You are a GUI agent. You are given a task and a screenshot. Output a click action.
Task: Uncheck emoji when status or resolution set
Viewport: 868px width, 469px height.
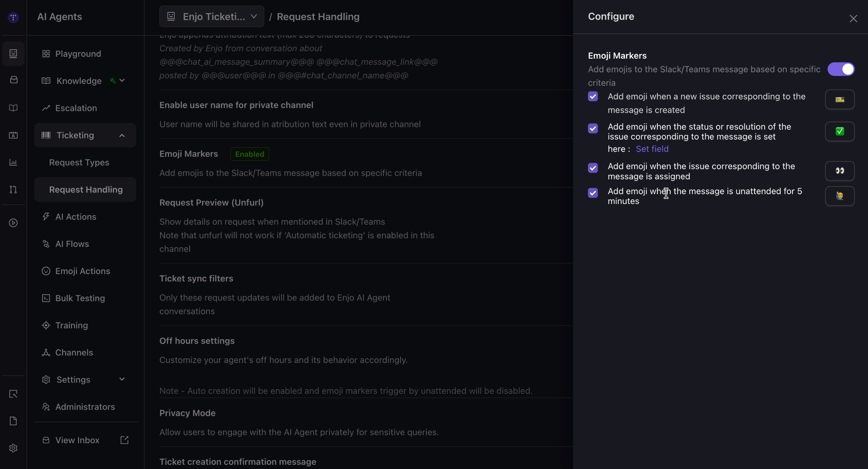click(593, 128)
